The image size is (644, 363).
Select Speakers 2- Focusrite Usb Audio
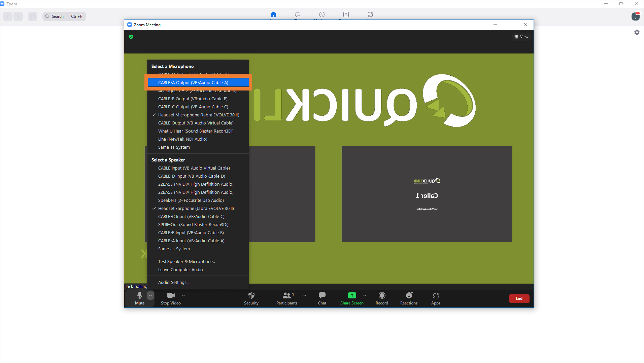(198, 200)
